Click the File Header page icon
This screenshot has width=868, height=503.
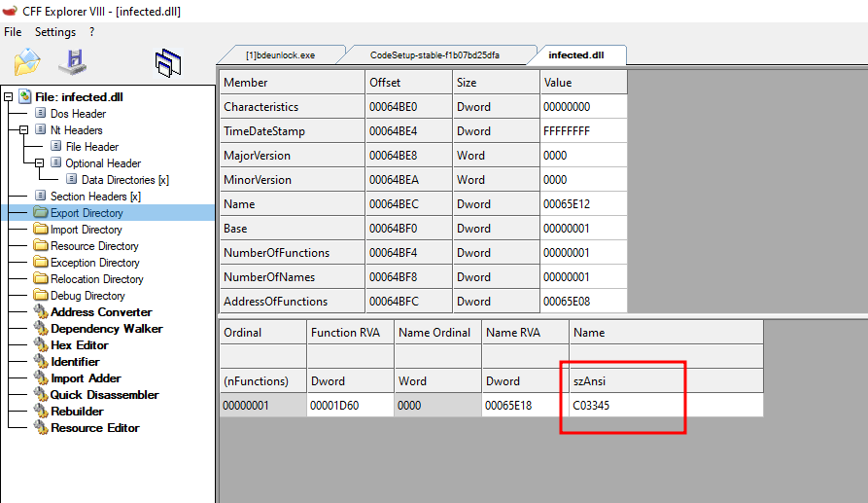point(56,146)
